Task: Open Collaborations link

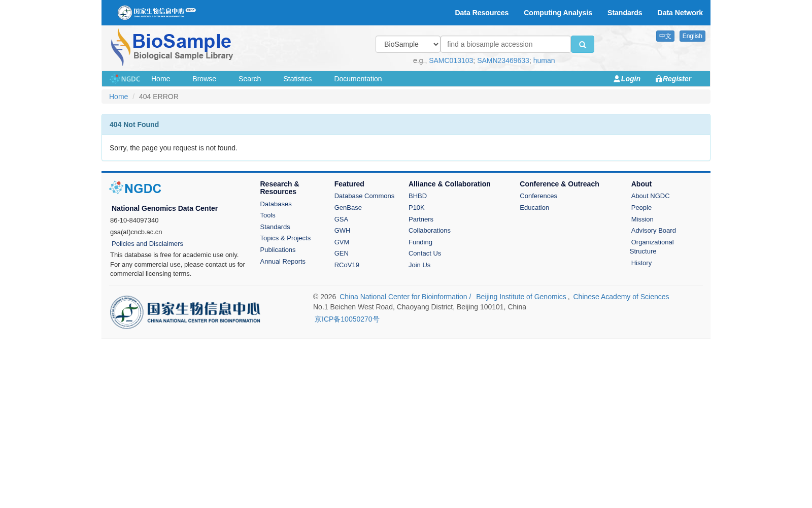Action: click(429, 231)
